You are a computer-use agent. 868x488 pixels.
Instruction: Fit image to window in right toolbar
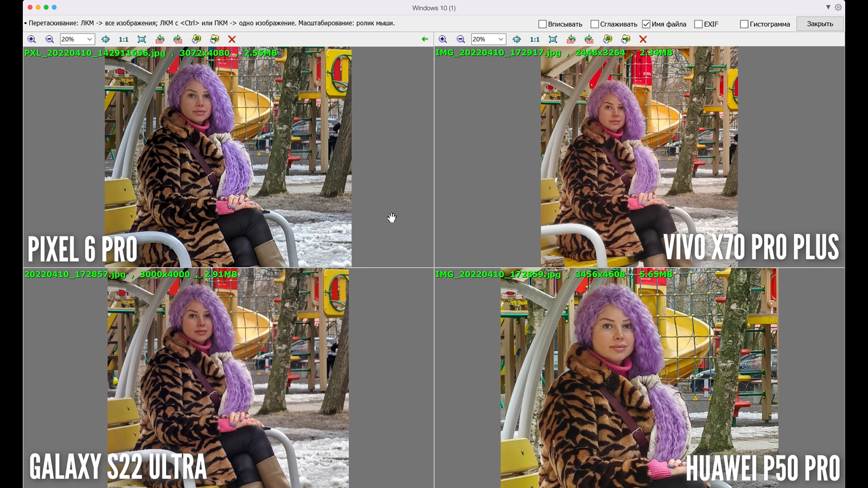click(553, 39)
